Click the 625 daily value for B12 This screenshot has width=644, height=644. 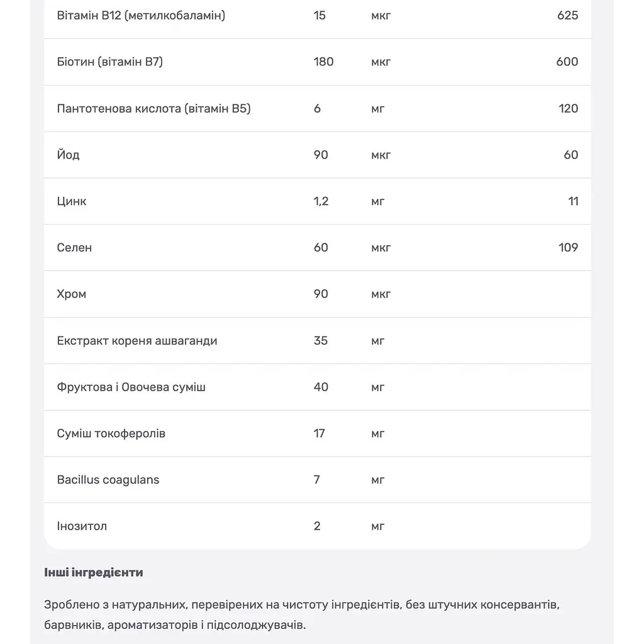coord(568,16)
